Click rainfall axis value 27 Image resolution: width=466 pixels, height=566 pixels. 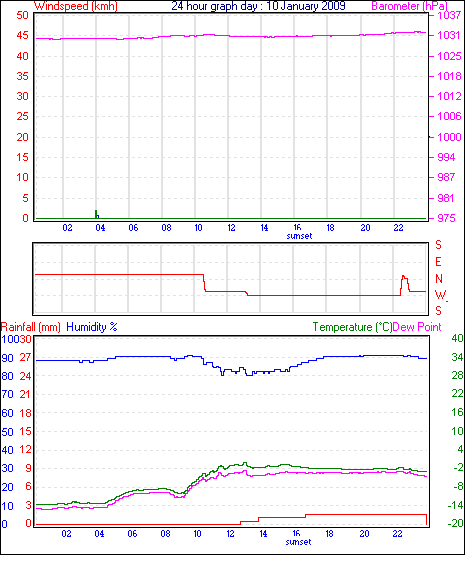(x=25, y=358)
